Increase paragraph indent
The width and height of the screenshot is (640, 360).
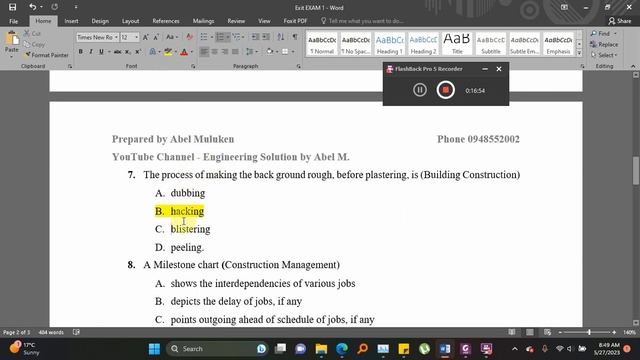tap(266, 37)
